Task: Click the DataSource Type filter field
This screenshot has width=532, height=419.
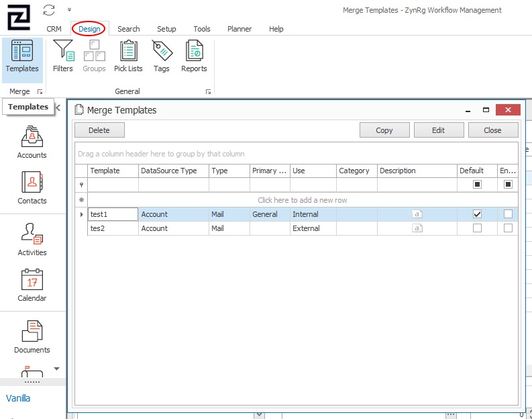Action: (x=174, y=185)
